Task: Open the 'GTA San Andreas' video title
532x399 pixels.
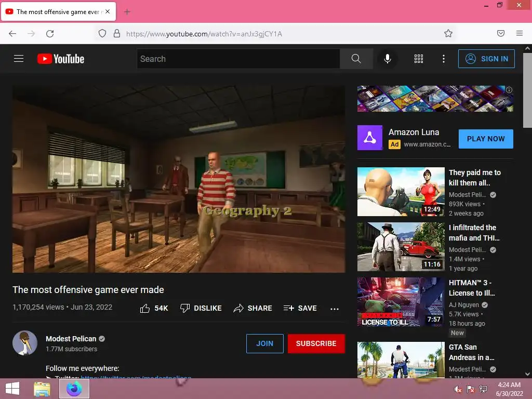Action: (x=472, y=352)
